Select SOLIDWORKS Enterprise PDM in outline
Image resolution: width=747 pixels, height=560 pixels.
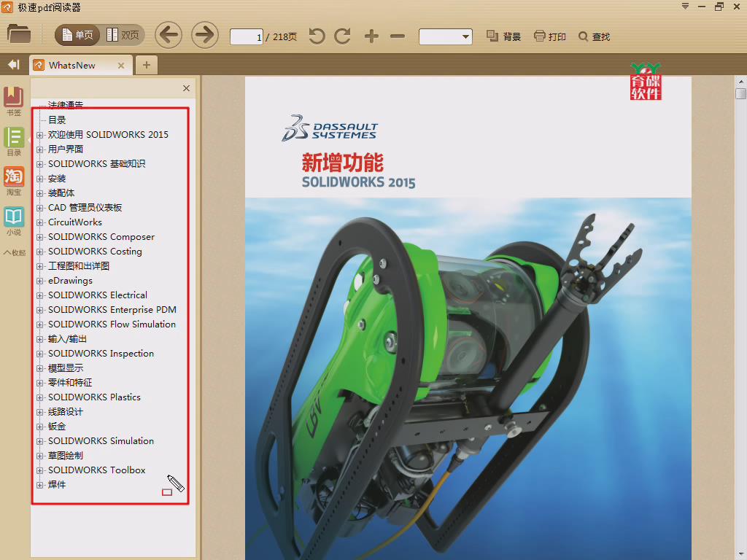click(x=112, y=309)
